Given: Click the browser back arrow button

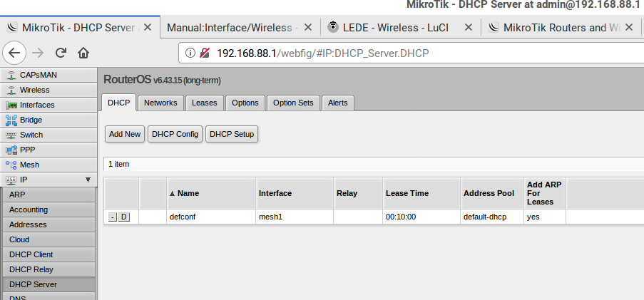Looking at the screenshot, I should (x=14, y=53).
